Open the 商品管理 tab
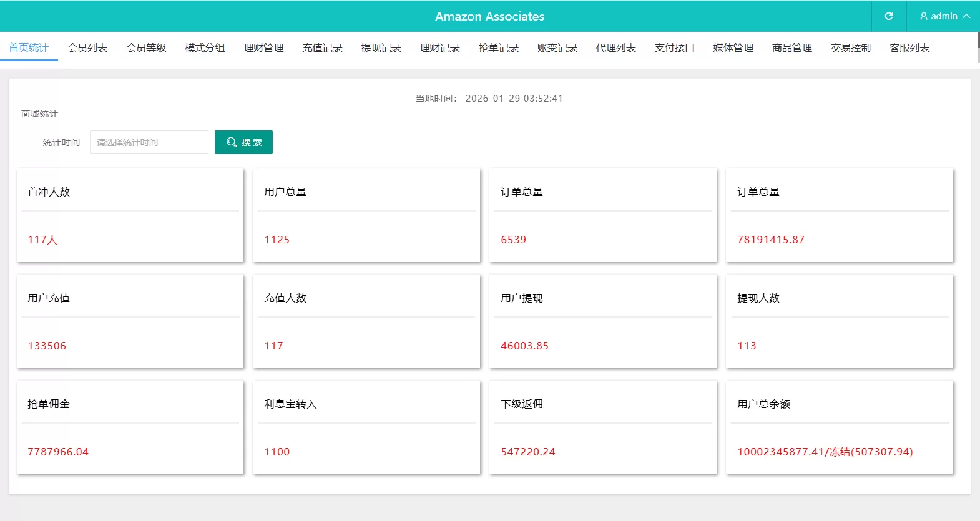This screenshot has width=980, height=521. pyautogui.click(x=791, y=48)
